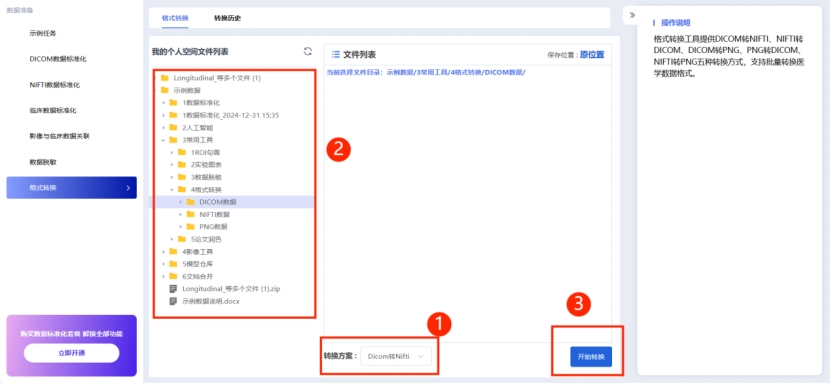The image size is (830, 384).
Task: Click the 立即开通 button
Action: tap(71, 353)
